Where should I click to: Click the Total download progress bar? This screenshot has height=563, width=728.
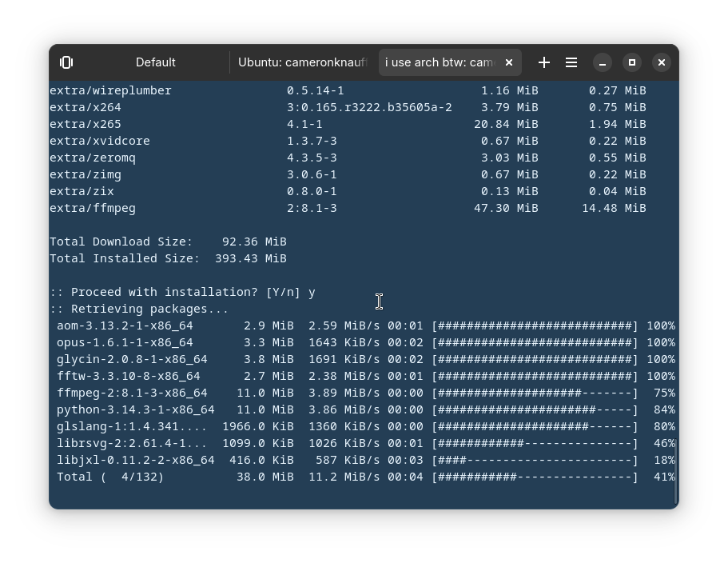[535, 477]
